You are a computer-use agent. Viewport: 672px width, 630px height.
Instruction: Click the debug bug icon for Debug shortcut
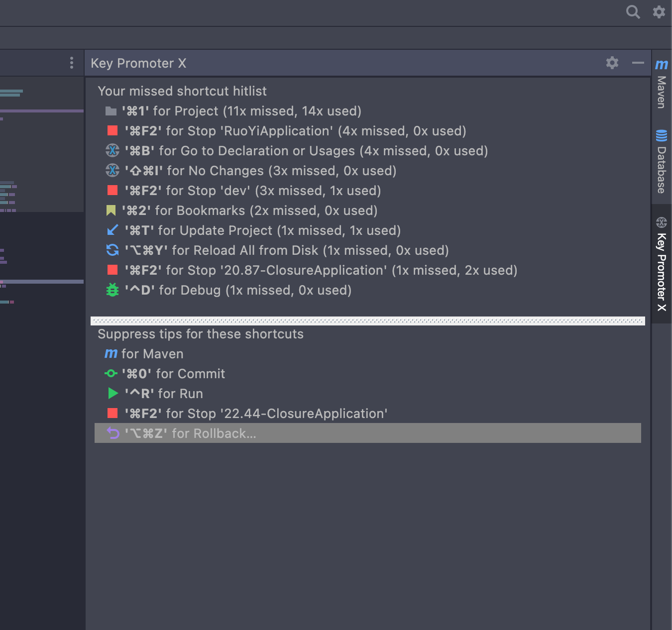[x=112, y=290]
